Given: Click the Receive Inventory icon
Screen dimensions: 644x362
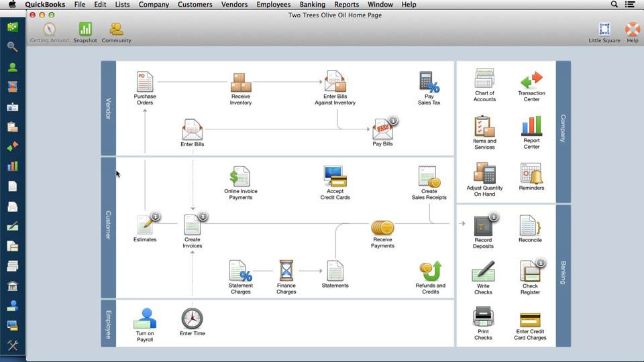Looking at the screenshot, I should coord(241,82).
